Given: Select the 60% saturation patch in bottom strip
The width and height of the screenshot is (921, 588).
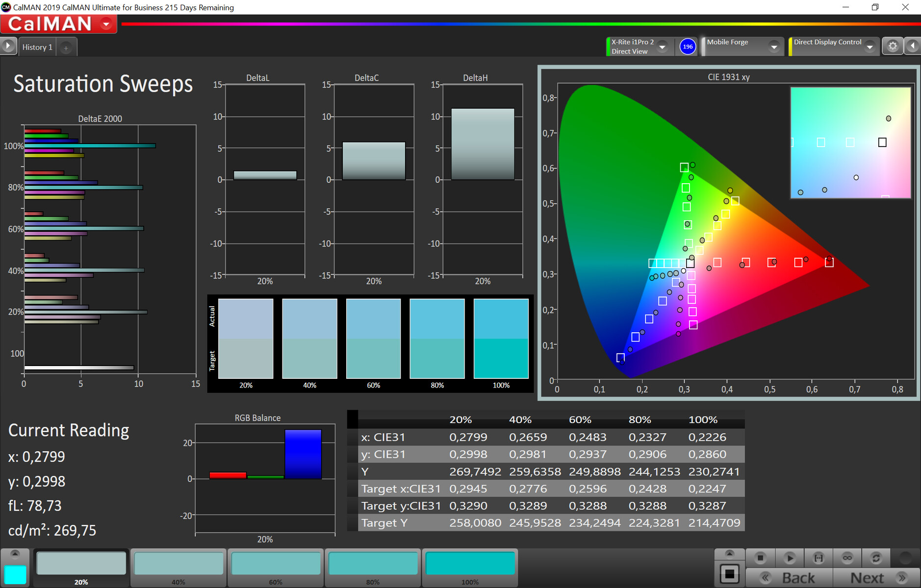Looking at the screenshot, I should point(276,564).
